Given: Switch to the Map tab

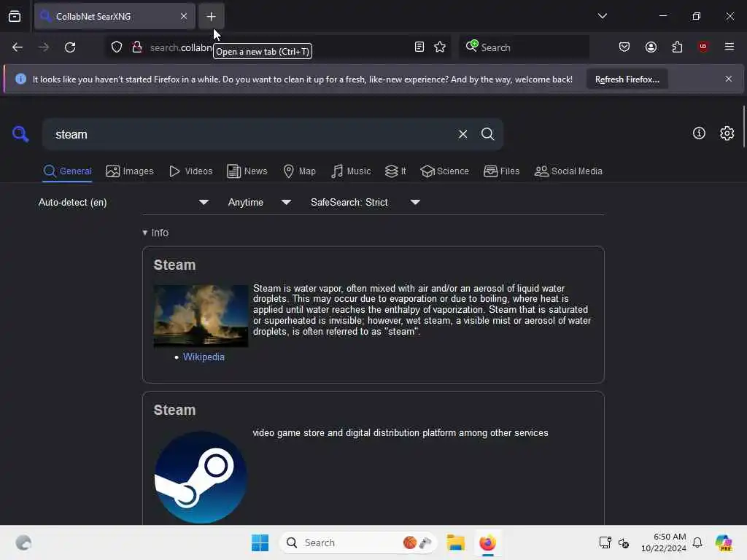Looking at the screenshot, I should tap(299, 171).
